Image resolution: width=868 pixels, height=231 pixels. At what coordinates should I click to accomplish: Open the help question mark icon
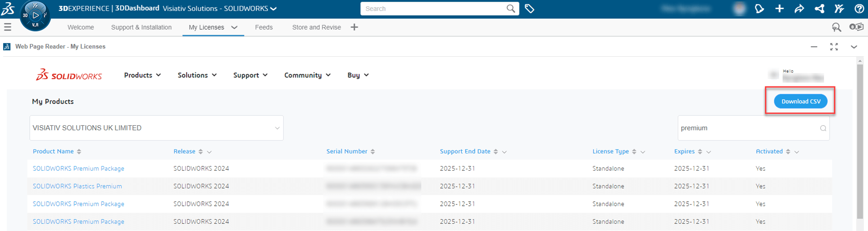tap(859, 9)
